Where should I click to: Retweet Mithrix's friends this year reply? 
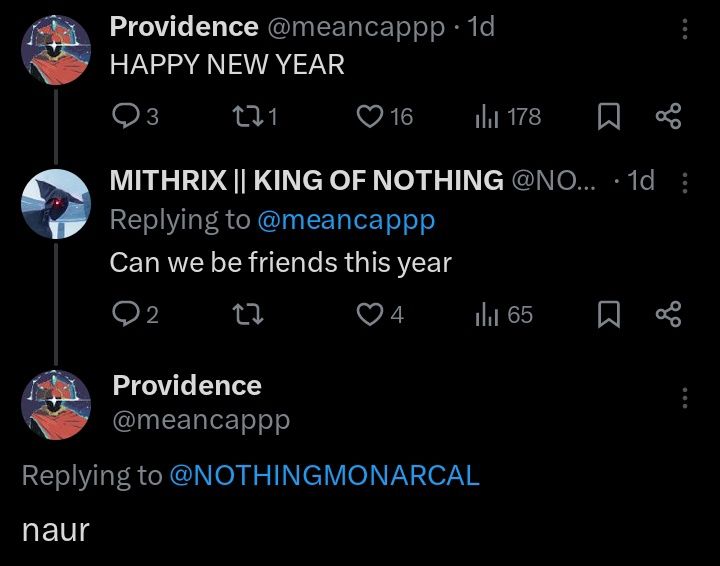[248, 314]
